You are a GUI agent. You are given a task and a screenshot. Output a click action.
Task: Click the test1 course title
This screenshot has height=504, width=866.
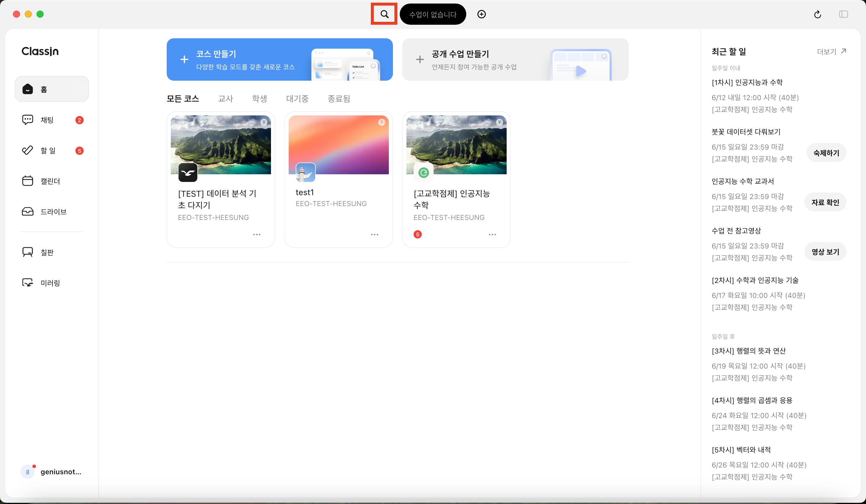305,193
